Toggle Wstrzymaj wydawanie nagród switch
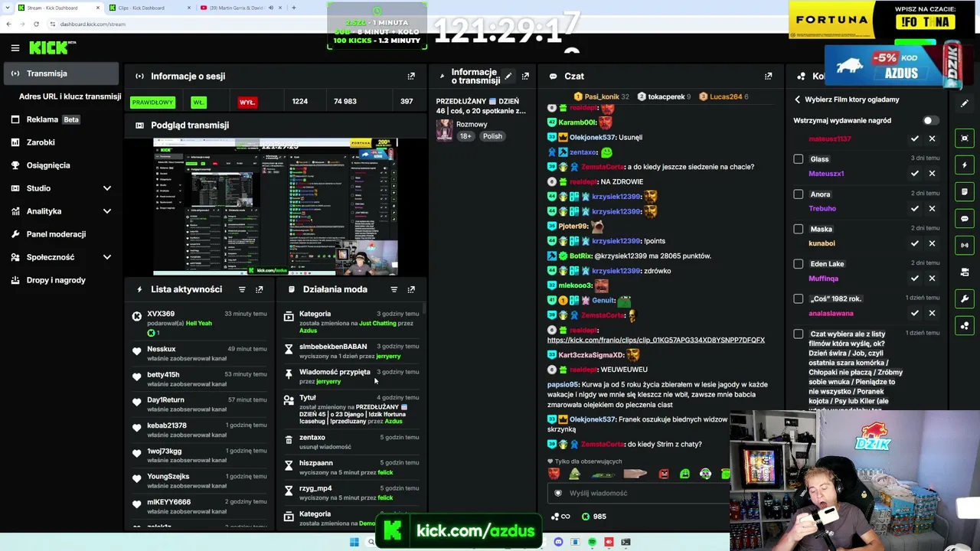This screenshot has height=551, width=980. tap(929, 121)
